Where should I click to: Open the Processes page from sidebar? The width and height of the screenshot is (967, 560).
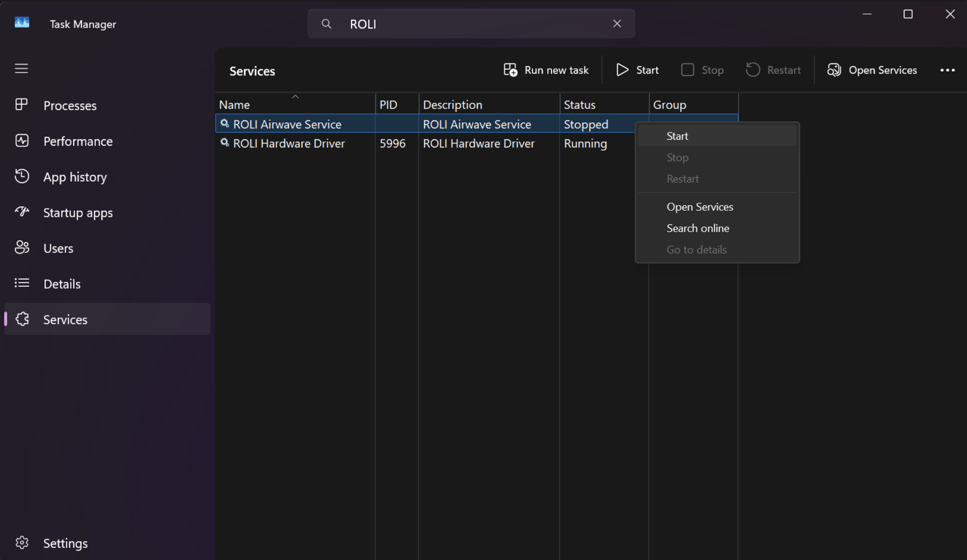70,105
